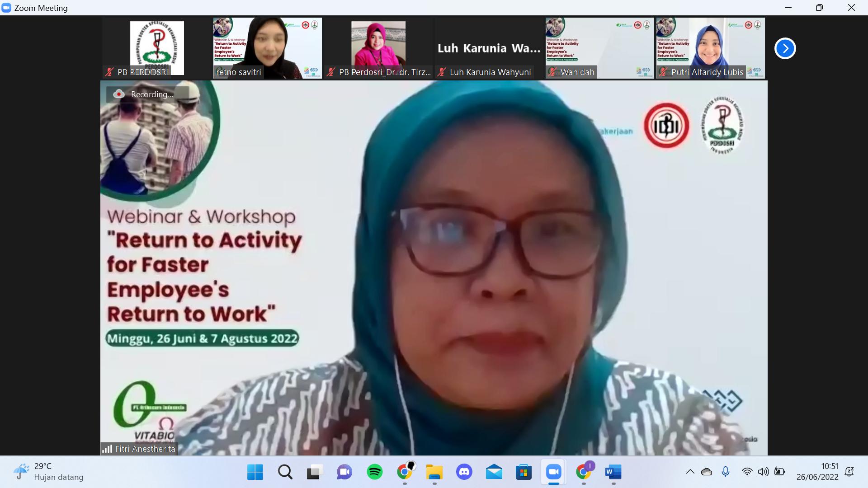This screenshot has height=488, width=868.
Task: Click the Windows Start button
Action: coord(255,472)
